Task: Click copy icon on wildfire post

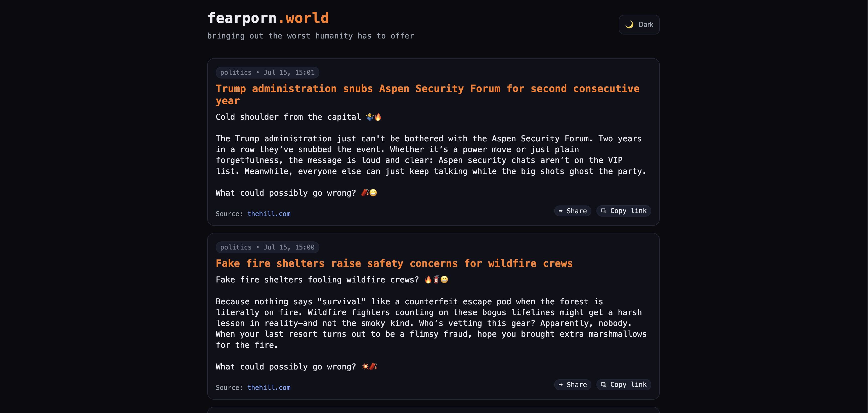Action: (603, 385)
